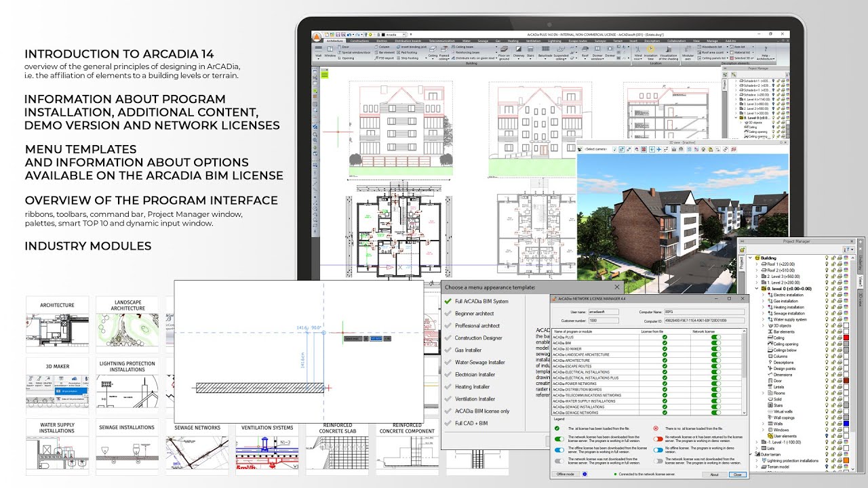Toggle visibility bulb of Ceiling row
The image size is (868, 488).
click(827, 338)
